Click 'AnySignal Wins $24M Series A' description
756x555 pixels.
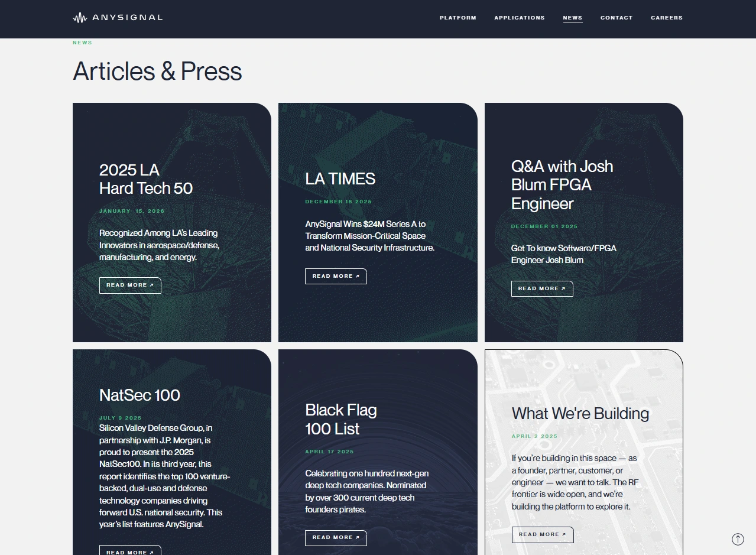click(370, 236)
